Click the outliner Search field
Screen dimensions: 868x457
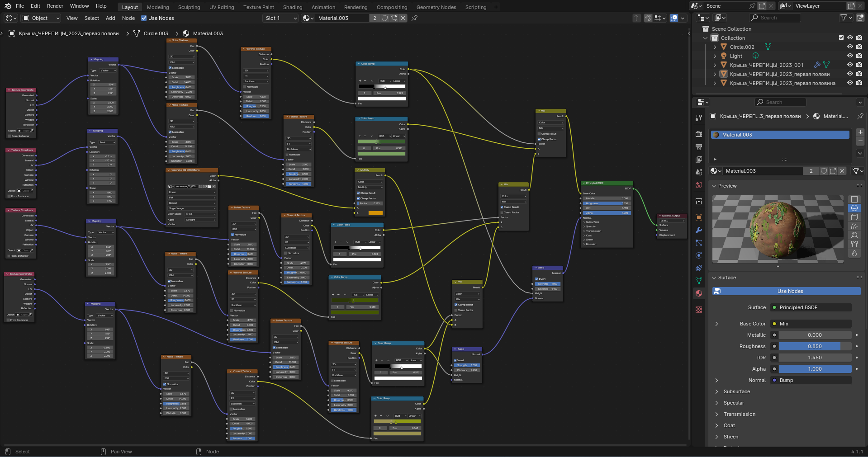pyautogui.click(x=775, y=18)
